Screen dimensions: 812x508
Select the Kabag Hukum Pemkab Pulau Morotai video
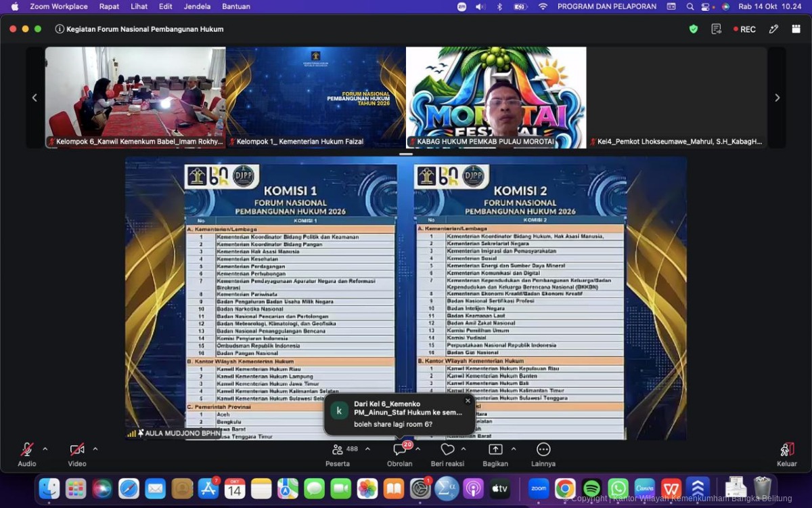pos(496,98)
